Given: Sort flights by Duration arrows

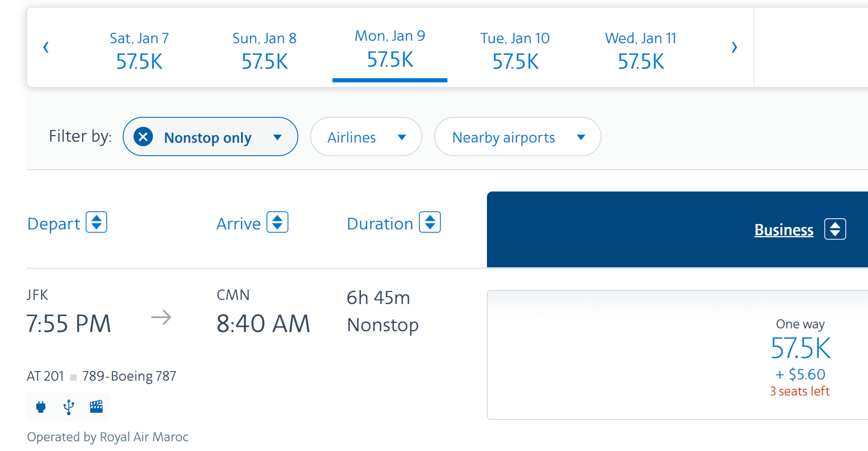Looking at the screenshot, I should point(430,222).
